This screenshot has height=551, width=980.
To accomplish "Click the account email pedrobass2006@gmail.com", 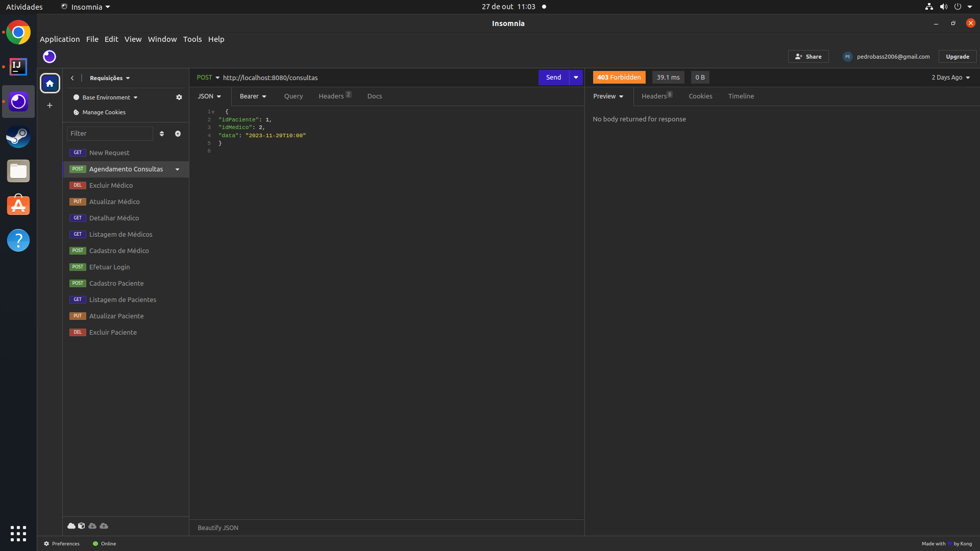I will 893,57.
